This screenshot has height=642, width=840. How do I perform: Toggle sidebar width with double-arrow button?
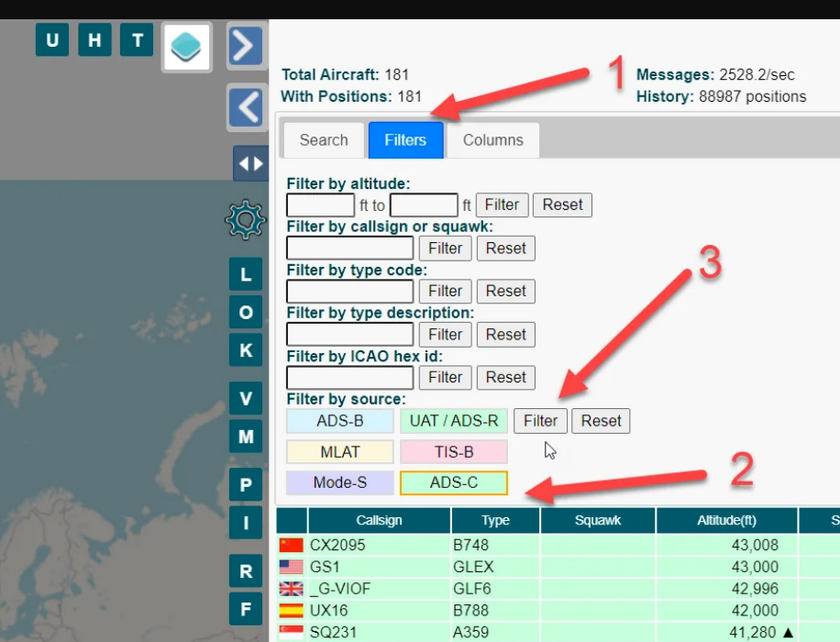click(249, 164)
